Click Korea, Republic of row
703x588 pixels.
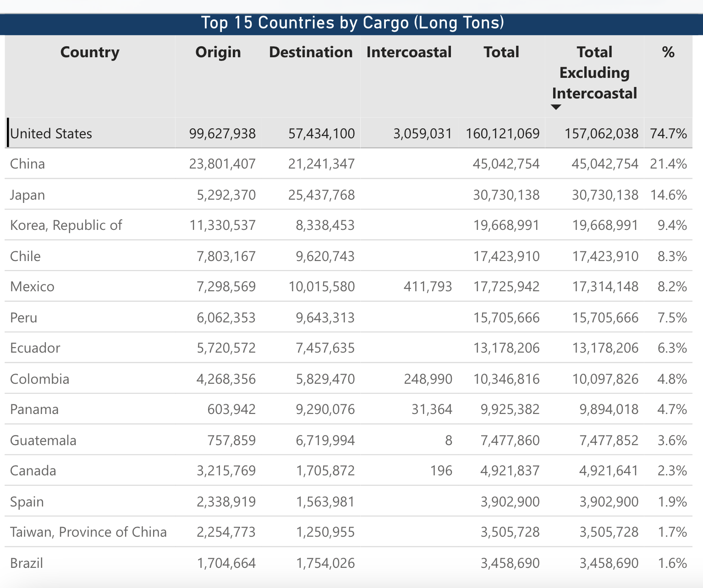(66, 225)
